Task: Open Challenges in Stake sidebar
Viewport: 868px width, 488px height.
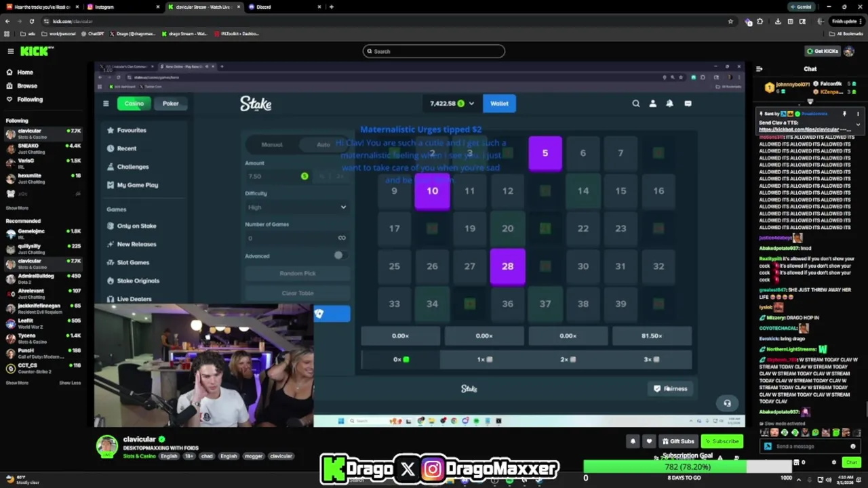Action: tap(133, 167)
